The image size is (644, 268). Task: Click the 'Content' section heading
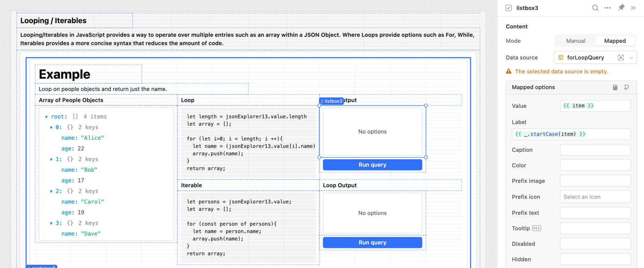(517, 27)
